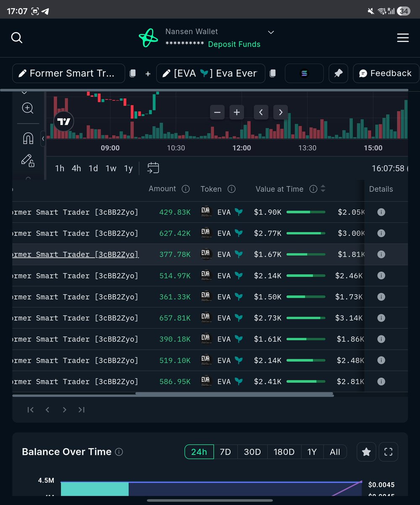Screen dimensions: 420x505
Task: Switch to the 7D balance tab
Action: click(225, 452)
